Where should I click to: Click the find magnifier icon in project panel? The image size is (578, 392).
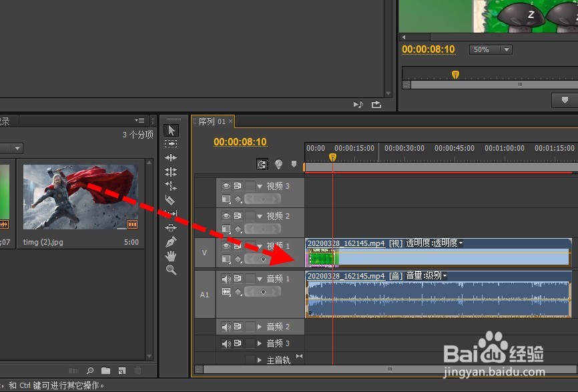tap(89, 370)
